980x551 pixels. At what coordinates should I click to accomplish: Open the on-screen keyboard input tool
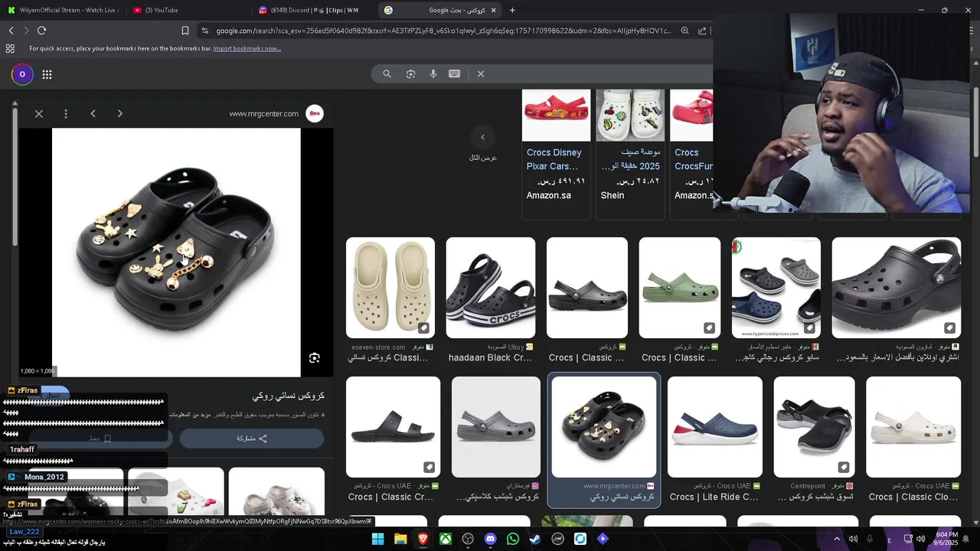click(x=455, y=74)
